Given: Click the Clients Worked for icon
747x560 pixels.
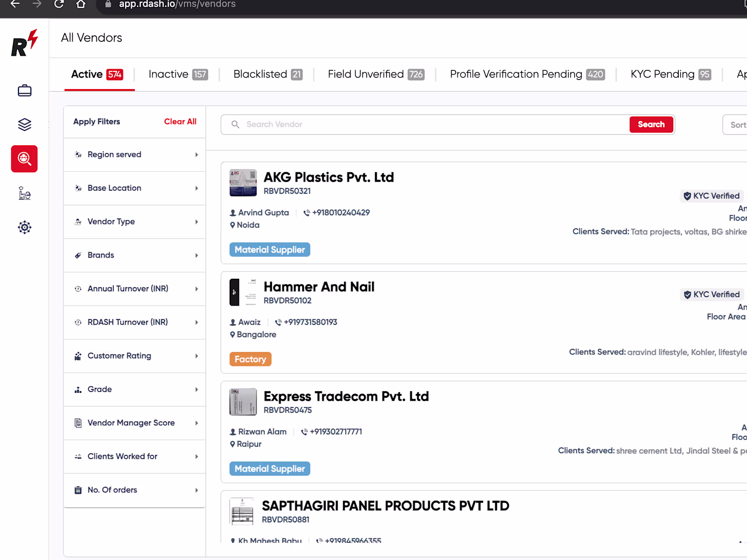Looking at the screenshot, I should click(78, 456).
